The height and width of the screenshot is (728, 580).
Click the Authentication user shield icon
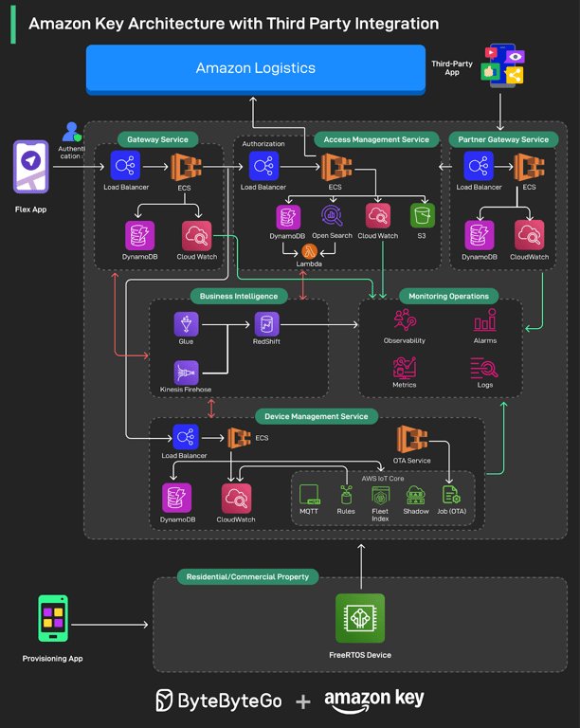click(x=72, y=132)
